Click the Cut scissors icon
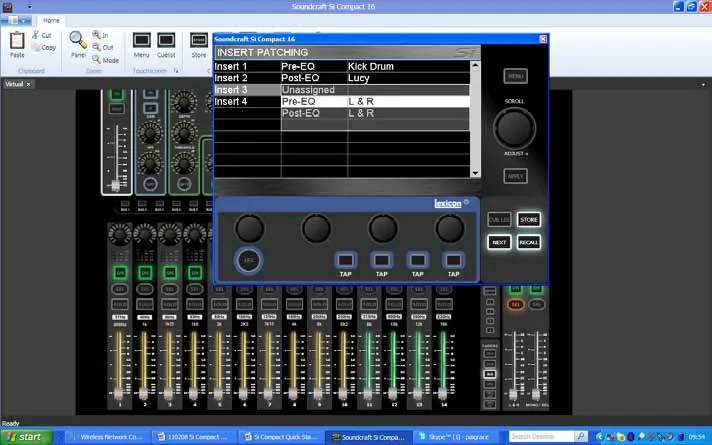This screenshot has width=712, height=445. coord(35,35)
